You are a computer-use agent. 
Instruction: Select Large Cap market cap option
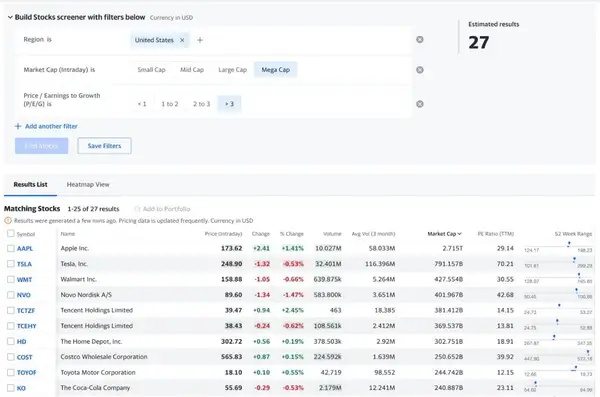point(233,70)
